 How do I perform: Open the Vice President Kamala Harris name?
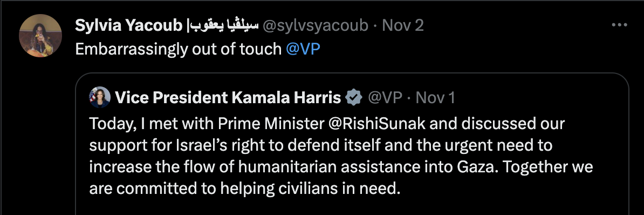click(x=228, y=98)
